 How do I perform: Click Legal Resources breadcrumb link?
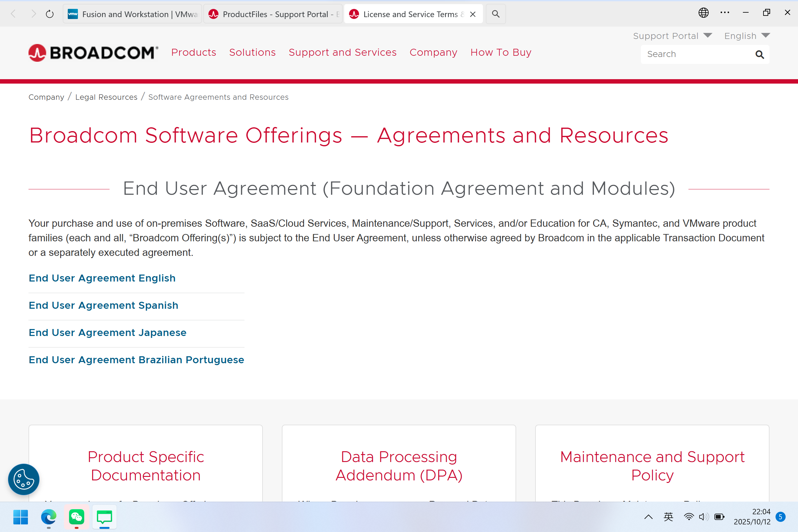pyautogui.click(x=106, y=97)
